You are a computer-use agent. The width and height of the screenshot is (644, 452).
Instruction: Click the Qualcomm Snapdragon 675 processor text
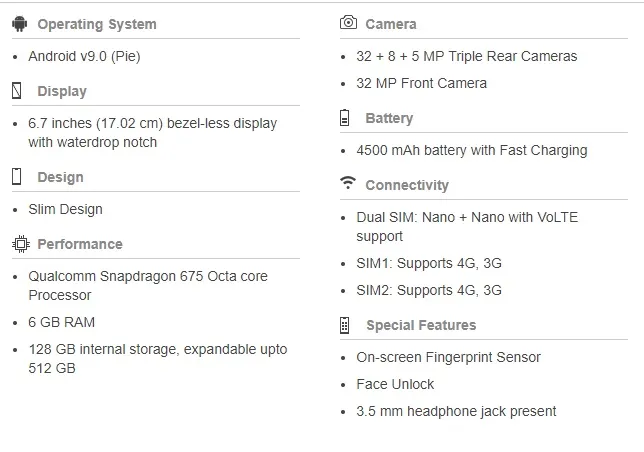pyautogui.click(x=148, y=286)
